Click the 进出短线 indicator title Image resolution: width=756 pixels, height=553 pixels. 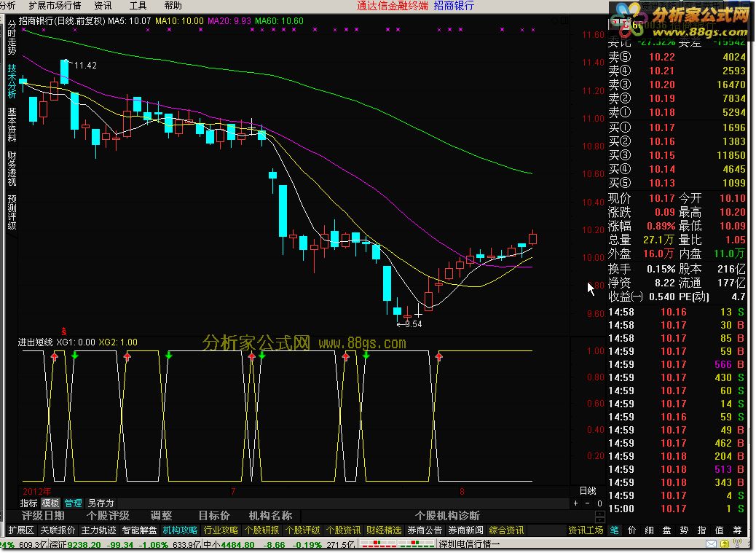35,342
